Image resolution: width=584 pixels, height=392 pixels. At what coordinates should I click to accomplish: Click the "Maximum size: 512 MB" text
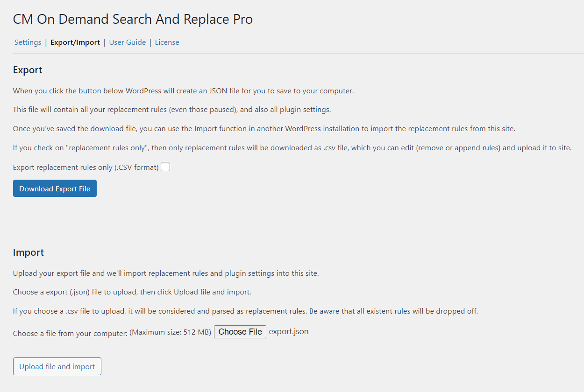click(171, 332)
